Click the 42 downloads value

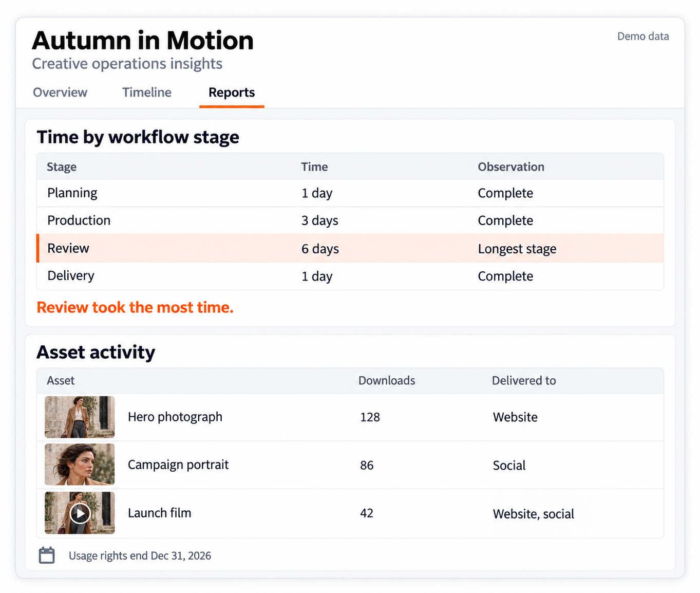point(367,513)
